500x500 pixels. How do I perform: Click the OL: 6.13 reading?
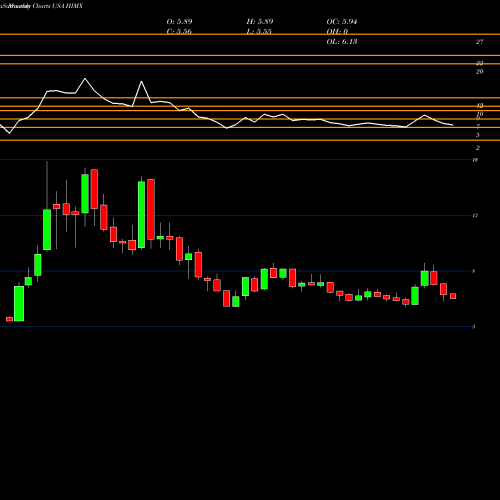342,42
